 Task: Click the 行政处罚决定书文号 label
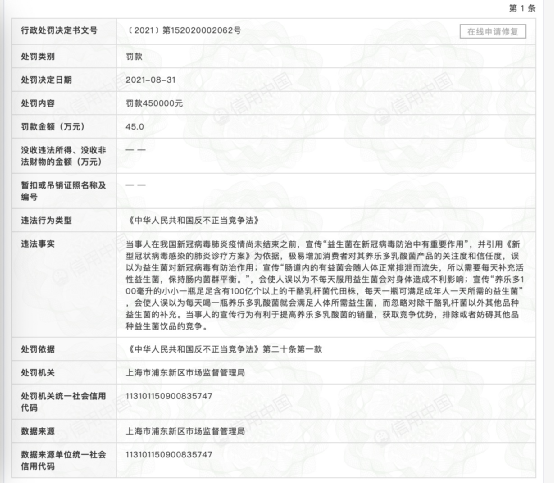click(59, 30)
